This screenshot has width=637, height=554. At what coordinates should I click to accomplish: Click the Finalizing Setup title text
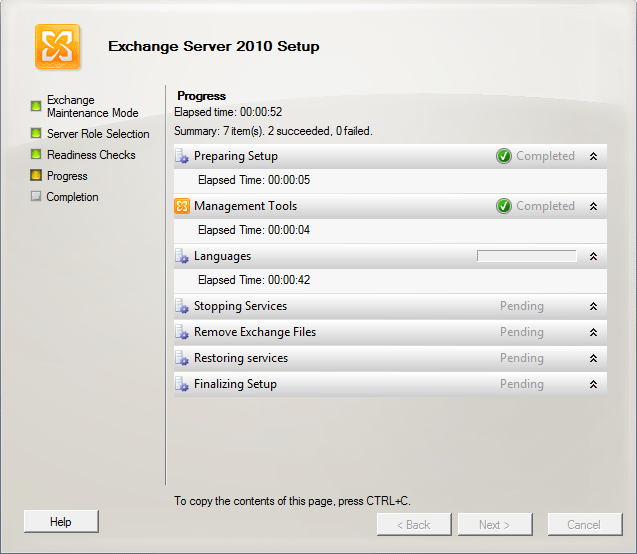[x=235, y=384]
